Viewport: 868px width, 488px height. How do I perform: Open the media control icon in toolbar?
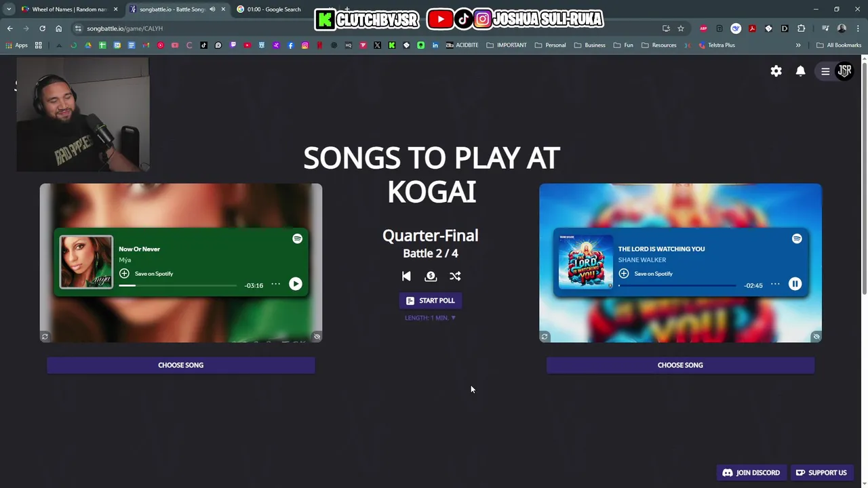coord(825,28)
